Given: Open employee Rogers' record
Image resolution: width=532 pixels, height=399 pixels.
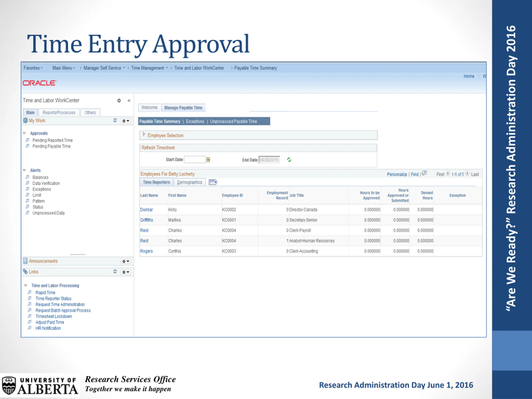Looking at the screenshot, I should [x=147, y=251].
